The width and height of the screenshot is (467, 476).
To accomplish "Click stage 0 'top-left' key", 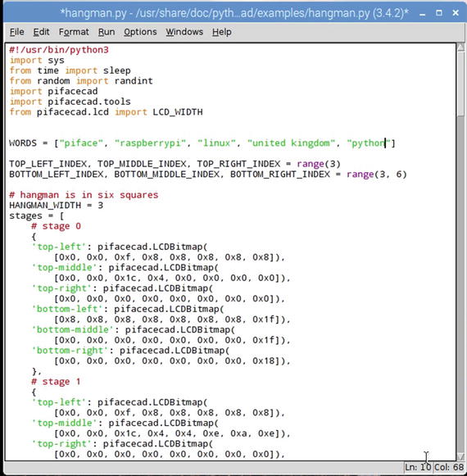I will point(59,247).
